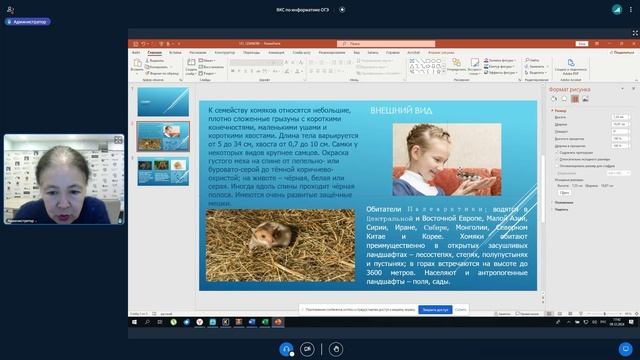
Task: Click the title ВНЕШНИЙ ВИД on the slide
Action: point(401,110)
